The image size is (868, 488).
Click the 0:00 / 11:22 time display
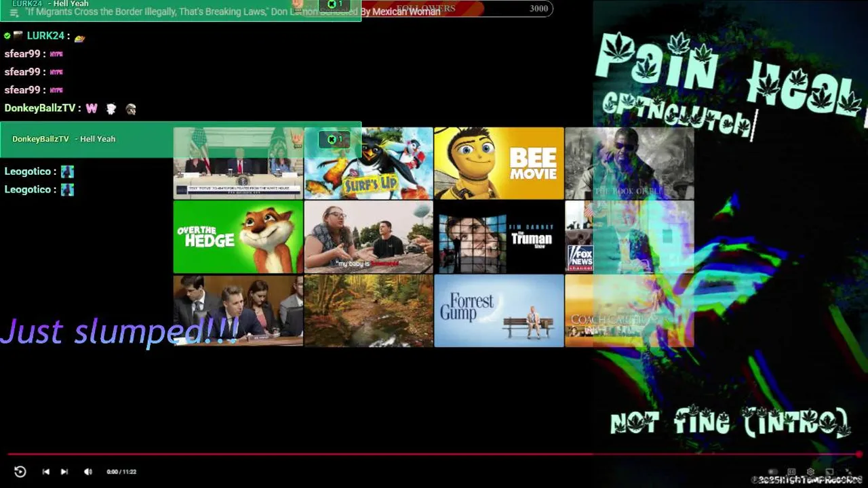(121, 472)
